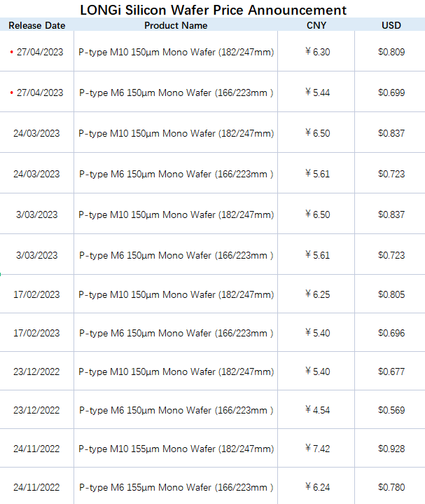
Task: Select the ¥6.25 price cell
Action: [317, 294]
